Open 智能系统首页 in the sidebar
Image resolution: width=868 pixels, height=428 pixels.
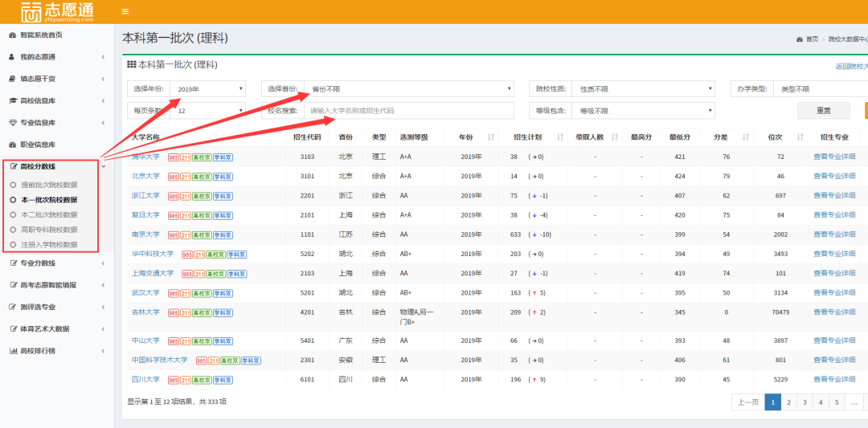click(40, 35)
